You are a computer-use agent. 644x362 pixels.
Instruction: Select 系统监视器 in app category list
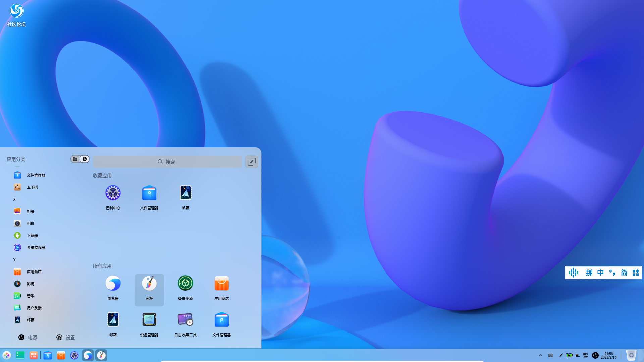[36, 248]
